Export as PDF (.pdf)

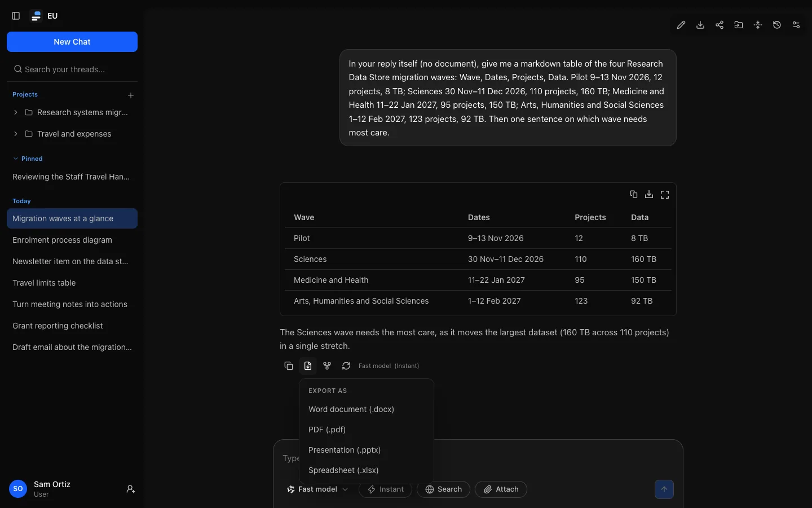[x=367, y=430]
